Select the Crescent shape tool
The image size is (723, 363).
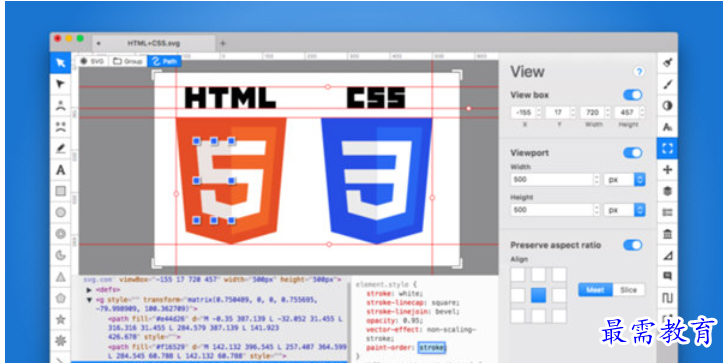click(x=60, y=255)
